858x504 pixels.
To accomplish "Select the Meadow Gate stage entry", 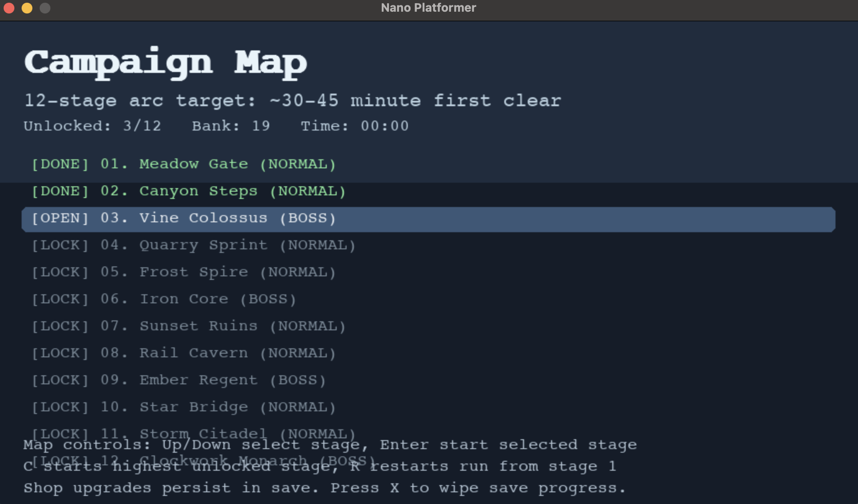I will pos(184,164).
